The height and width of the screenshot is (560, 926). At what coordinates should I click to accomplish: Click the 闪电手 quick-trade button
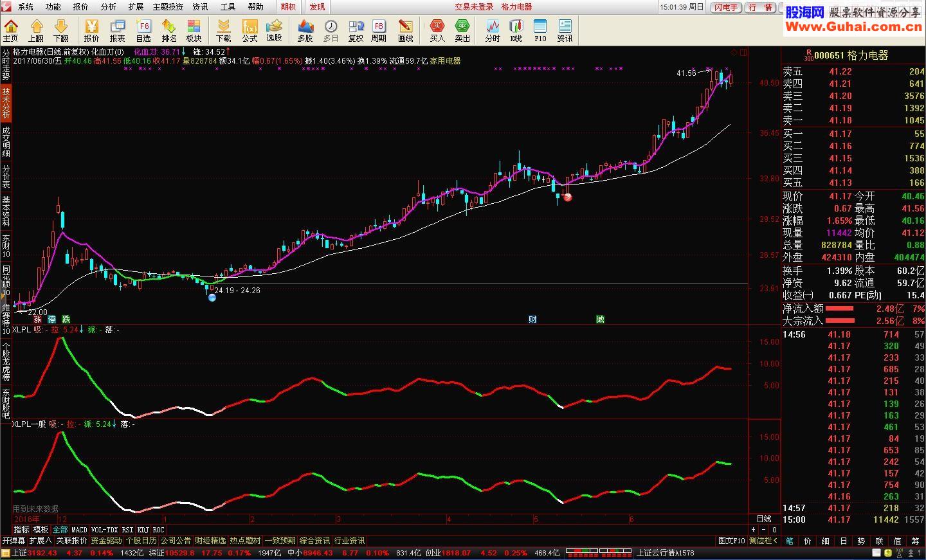(725, 7)
